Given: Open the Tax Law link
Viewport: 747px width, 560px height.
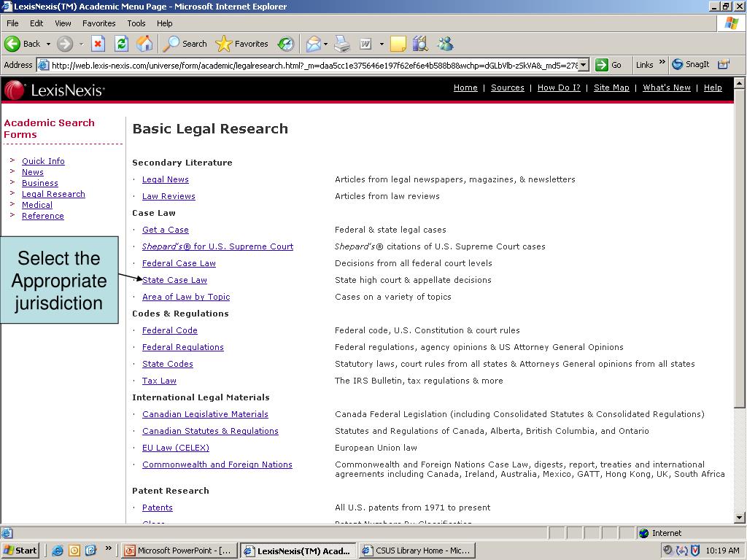Looking at the screenshot, I should click(159, 381).
